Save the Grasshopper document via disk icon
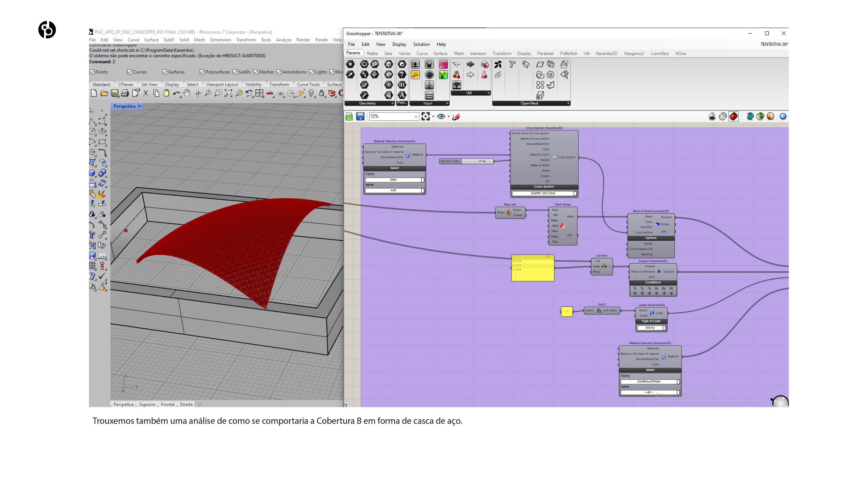 coord(360,117)
